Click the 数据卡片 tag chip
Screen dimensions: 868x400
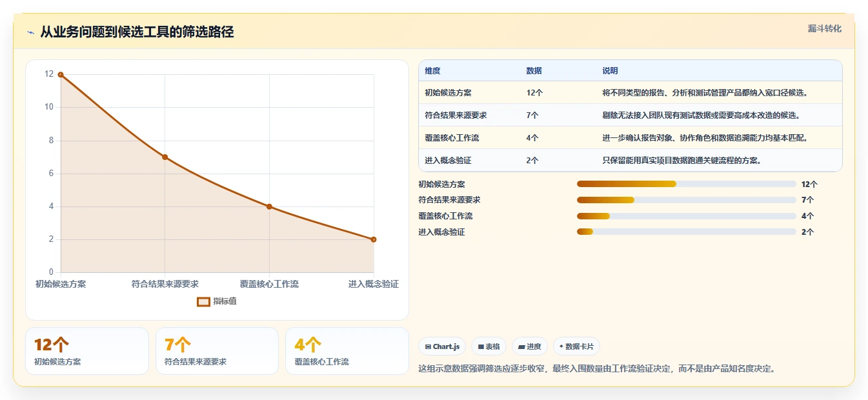coord(576,346)
